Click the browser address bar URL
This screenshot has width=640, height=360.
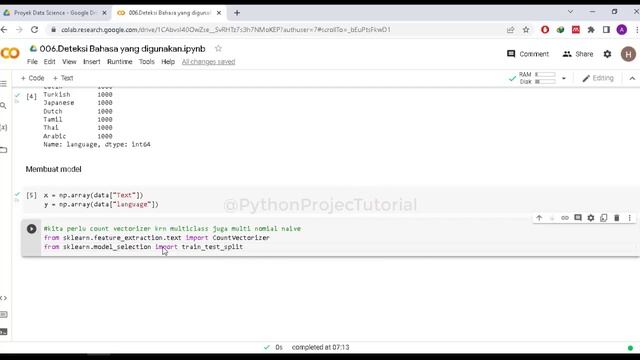click(x=226, y=30)
